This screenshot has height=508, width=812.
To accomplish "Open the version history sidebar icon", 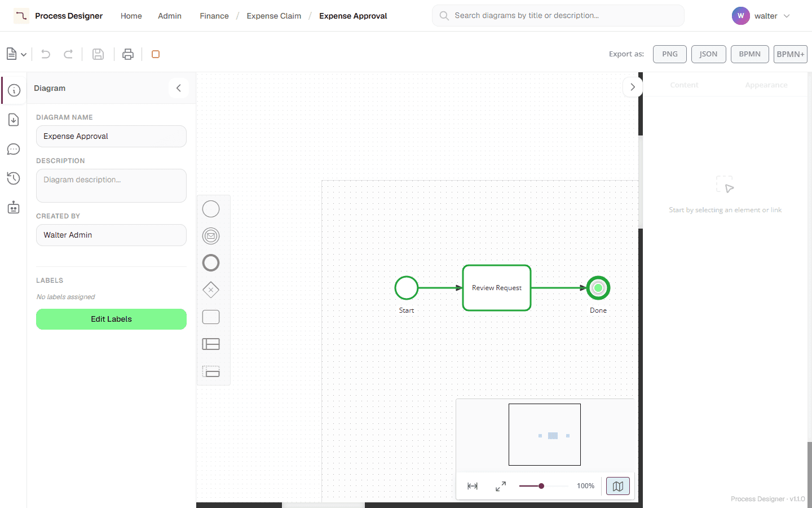I will (14, 178).
